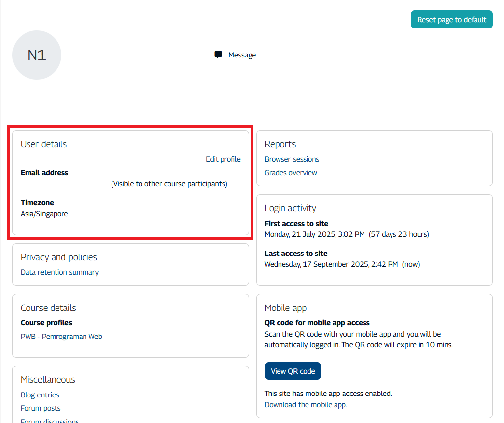
Task: Open the Edit profile link
Action: point(223,159)
